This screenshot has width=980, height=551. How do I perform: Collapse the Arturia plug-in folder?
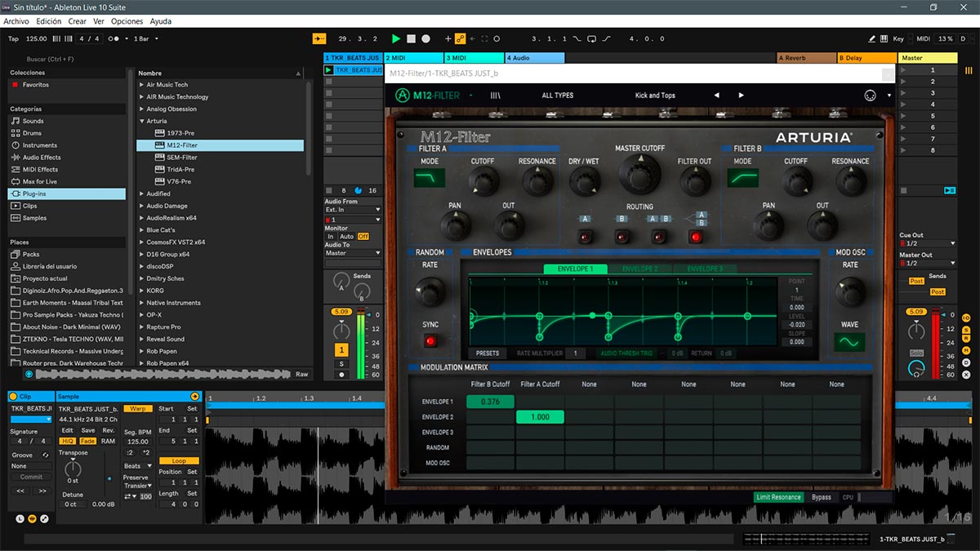tap(142, 121)
